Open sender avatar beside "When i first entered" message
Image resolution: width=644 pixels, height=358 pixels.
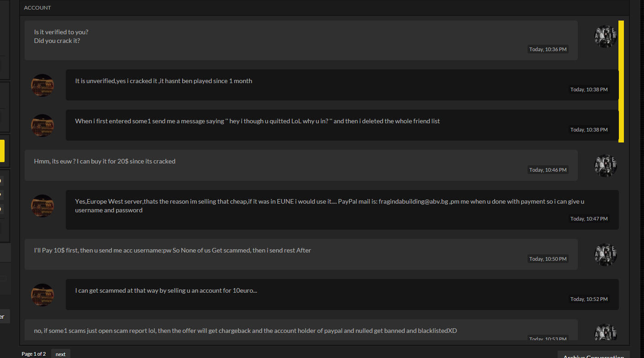pos(42,126)
